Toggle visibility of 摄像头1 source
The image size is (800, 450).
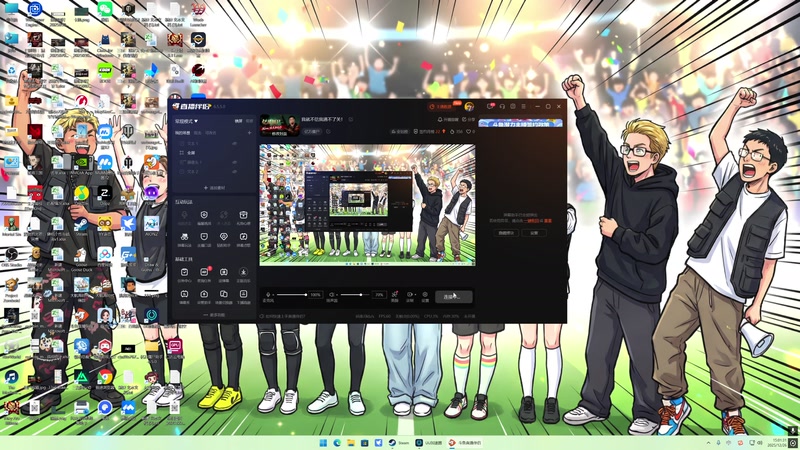235,162
